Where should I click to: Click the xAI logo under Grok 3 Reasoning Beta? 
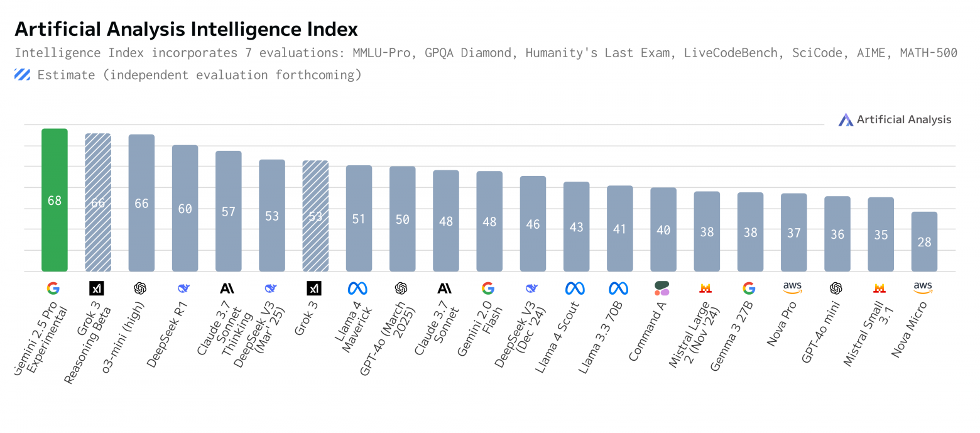click(x=97, y=288)
